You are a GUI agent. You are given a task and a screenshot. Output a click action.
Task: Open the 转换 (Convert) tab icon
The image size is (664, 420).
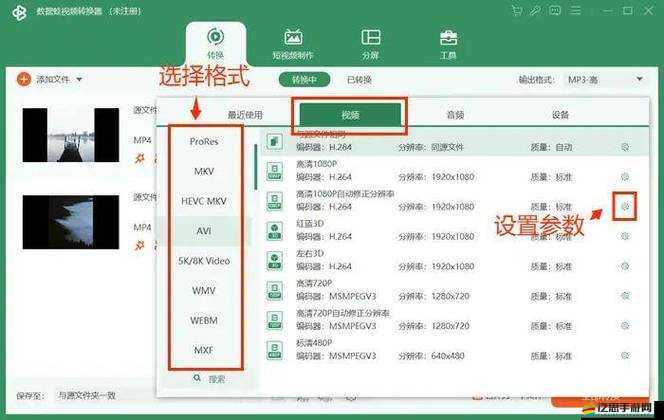coord(216,37)
